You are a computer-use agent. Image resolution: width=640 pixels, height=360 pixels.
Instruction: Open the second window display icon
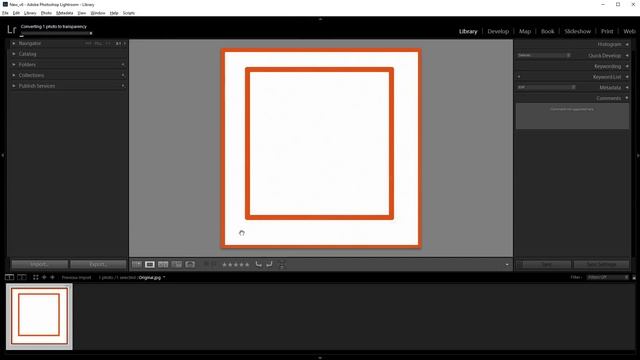pos(22,277)
